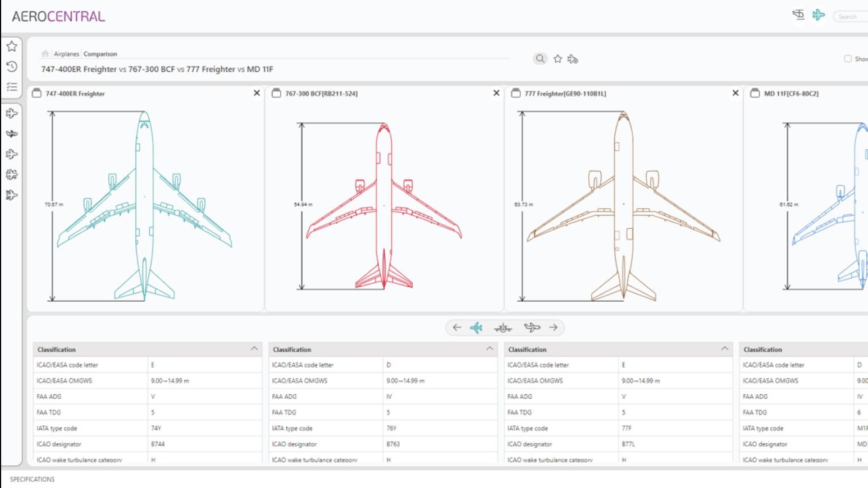Image resolution: width=868 pixels, height=488 pixels.
Task: Click the magnifier icon beside the comparison title
Action: tap(540, 58)
